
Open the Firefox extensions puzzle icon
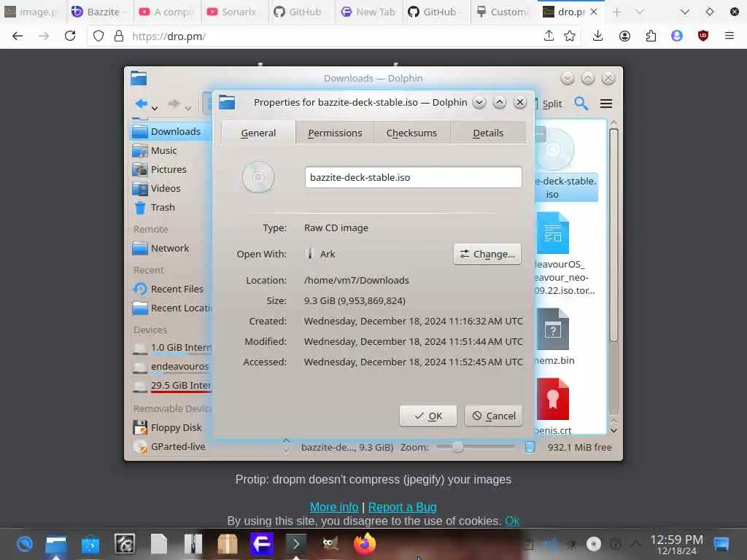[x=651, y=36]
